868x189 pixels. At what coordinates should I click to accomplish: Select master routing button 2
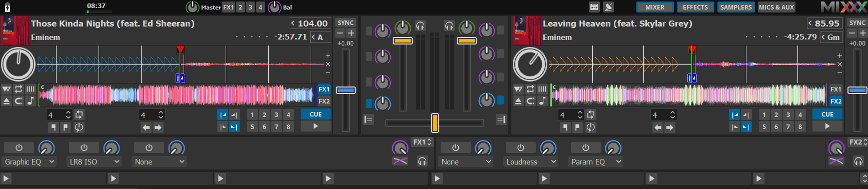[x=241, y=7]
